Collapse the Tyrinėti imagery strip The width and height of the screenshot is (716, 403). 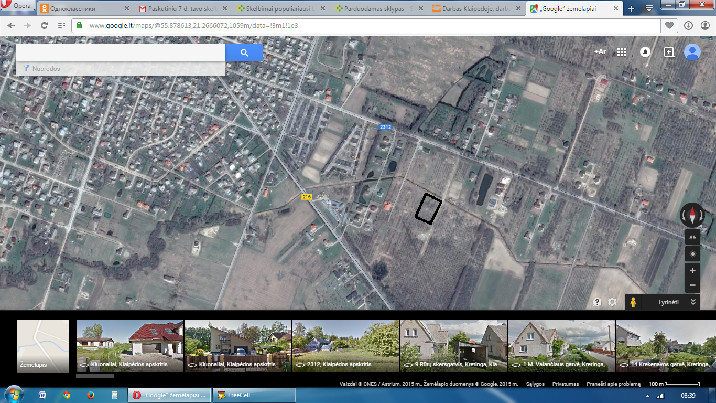694,301
